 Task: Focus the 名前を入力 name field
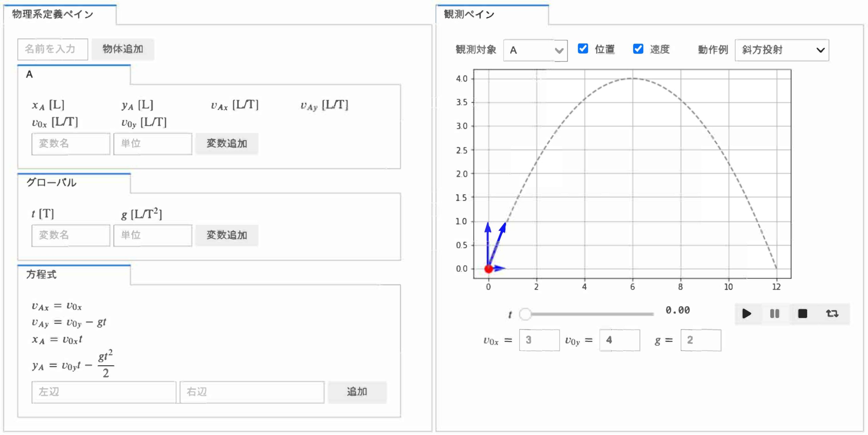point(53,49)
